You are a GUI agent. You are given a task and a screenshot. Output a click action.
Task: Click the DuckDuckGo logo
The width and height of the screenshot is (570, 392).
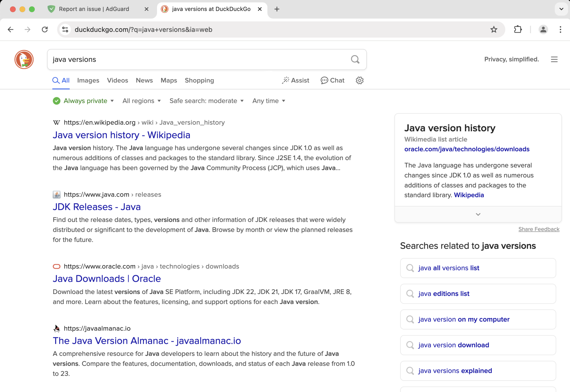click(x=24, y=59)
